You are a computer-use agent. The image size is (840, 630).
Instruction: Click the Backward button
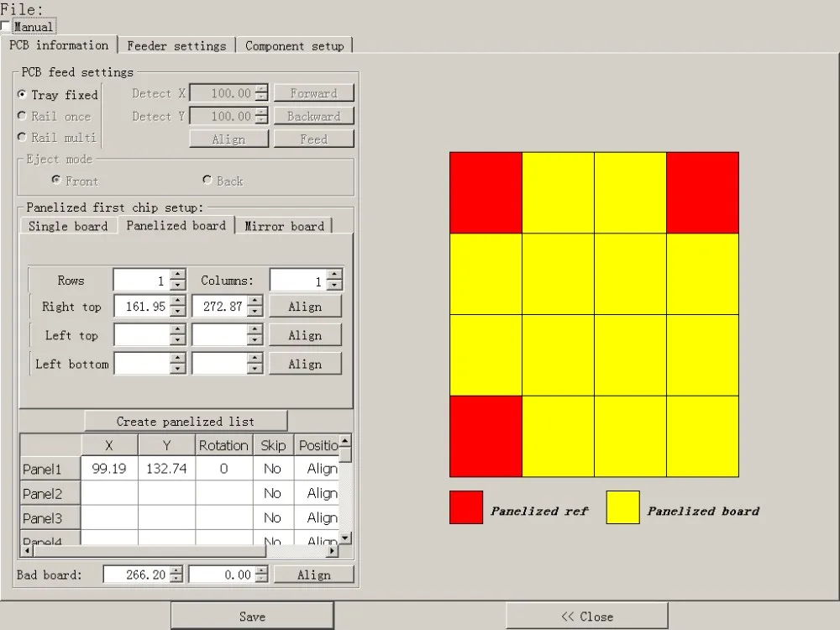tap(314, 116)
